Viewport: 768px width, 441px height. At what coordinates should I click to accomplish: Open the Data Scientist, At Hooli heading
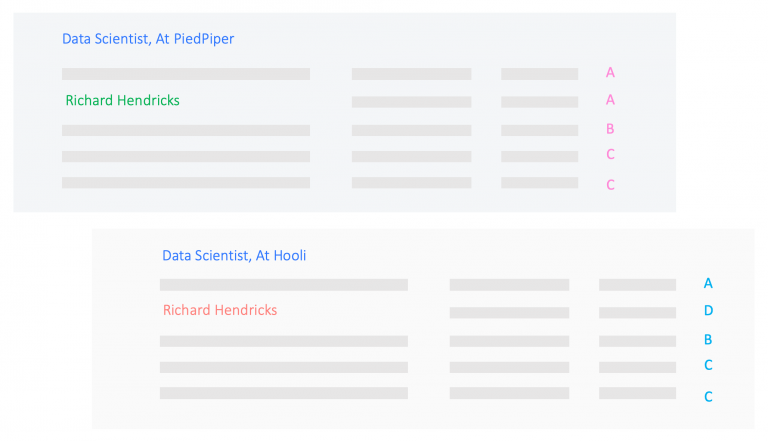(234, 255)
